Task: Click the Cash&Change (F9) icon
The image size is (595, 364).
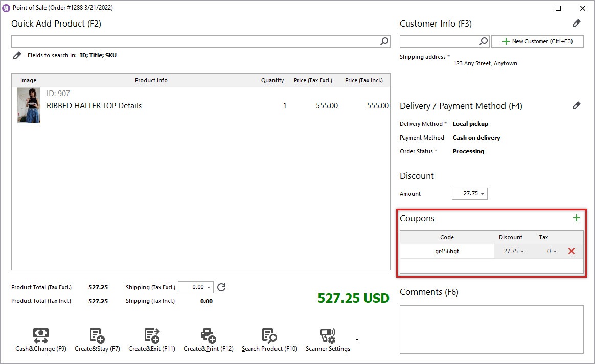Action: point(41,335)
